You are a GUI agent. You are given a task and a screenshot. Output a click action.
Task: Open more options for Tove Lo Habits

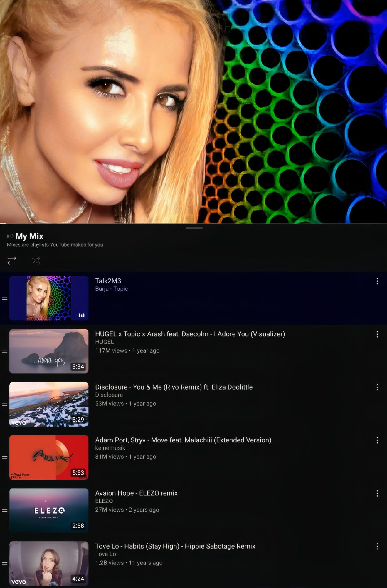point(377,547)
